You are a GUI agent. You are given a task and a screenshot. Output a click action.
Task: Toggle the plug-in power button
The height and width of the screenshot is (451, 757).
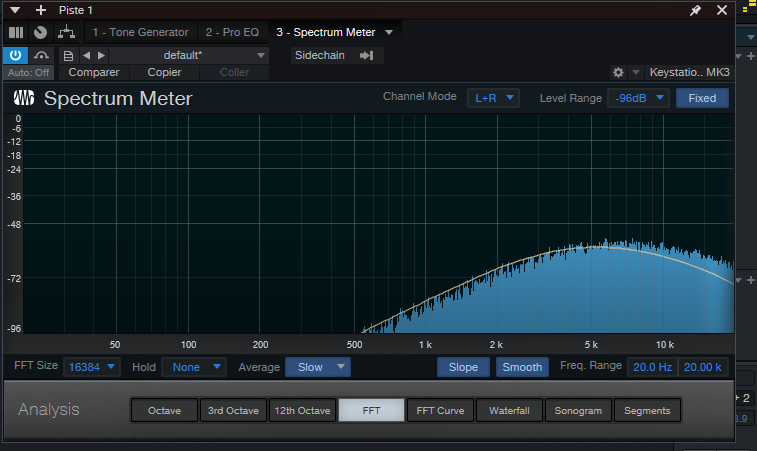15,55
